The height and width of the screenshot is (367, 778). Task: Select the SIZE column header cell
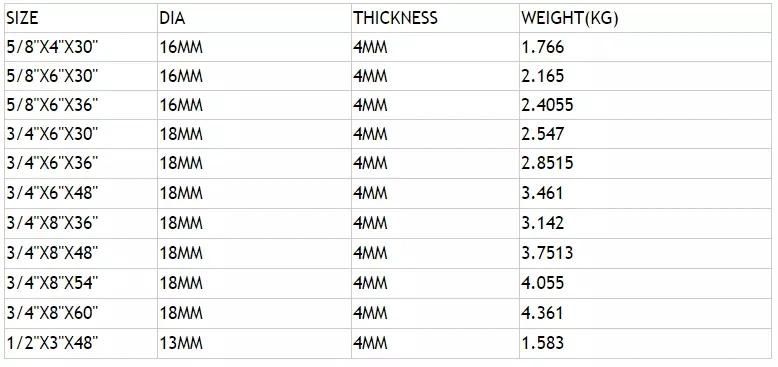click(81, 18)
